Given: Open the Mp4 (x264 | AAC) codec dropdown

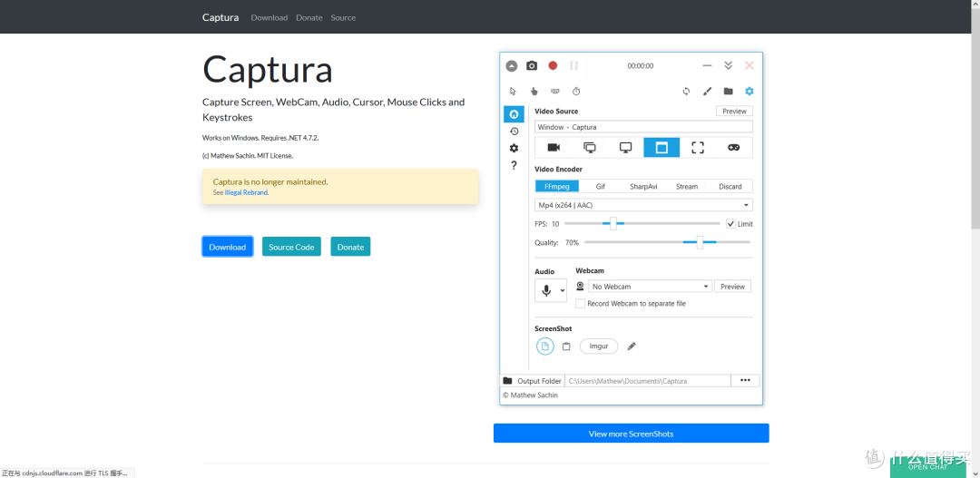Looking at the screenshot, I should pyautogui.click(x=643, y=205).
